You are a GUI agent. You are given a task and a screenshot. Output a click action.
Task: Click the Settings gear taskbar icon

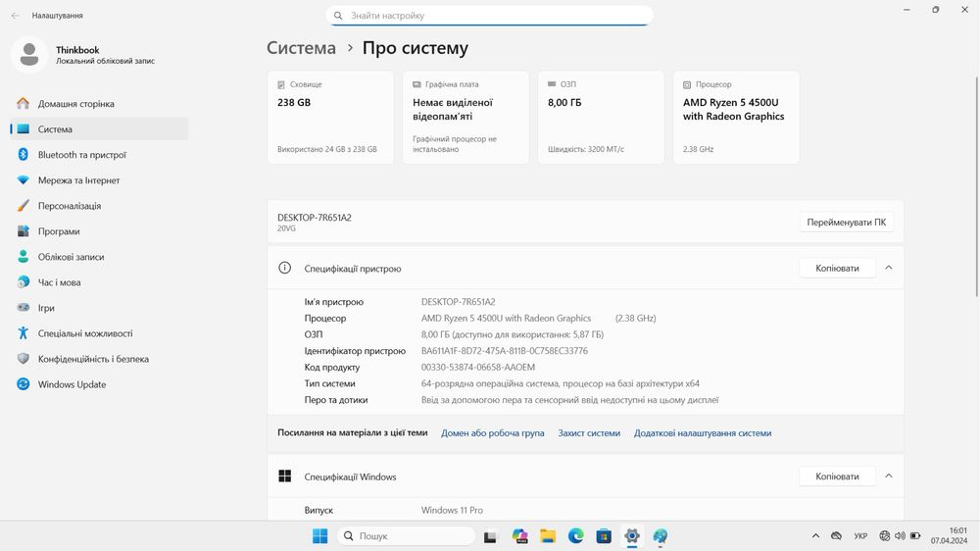(x=632, y=536)
